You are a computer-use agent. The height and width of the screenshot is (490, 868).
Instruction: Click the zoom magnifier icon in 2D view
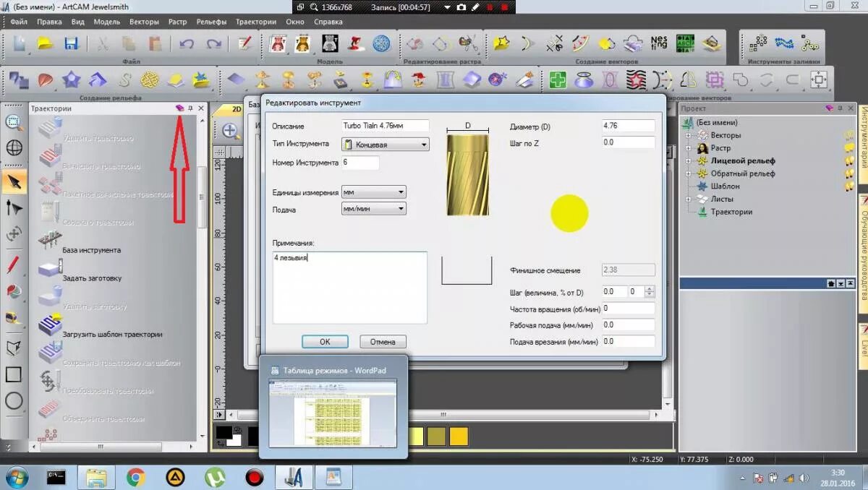click(x=231, y=131)
